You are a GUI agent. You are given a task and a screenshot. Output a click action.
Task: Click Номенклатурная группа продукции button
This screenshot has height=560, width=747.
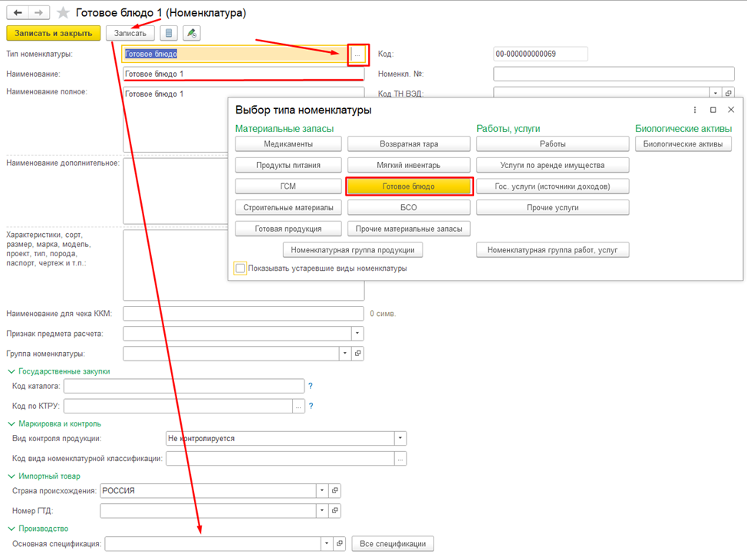353,250
